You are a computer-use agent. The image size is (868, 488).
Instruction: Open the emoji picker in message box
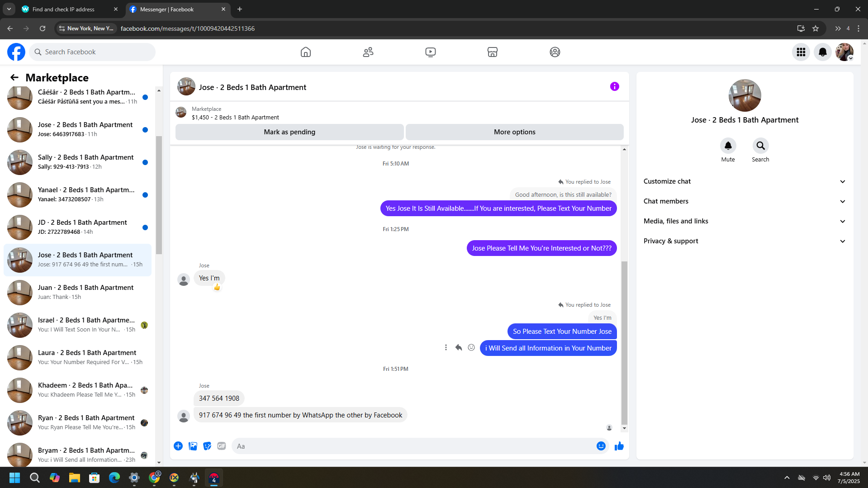coord(601,446)
